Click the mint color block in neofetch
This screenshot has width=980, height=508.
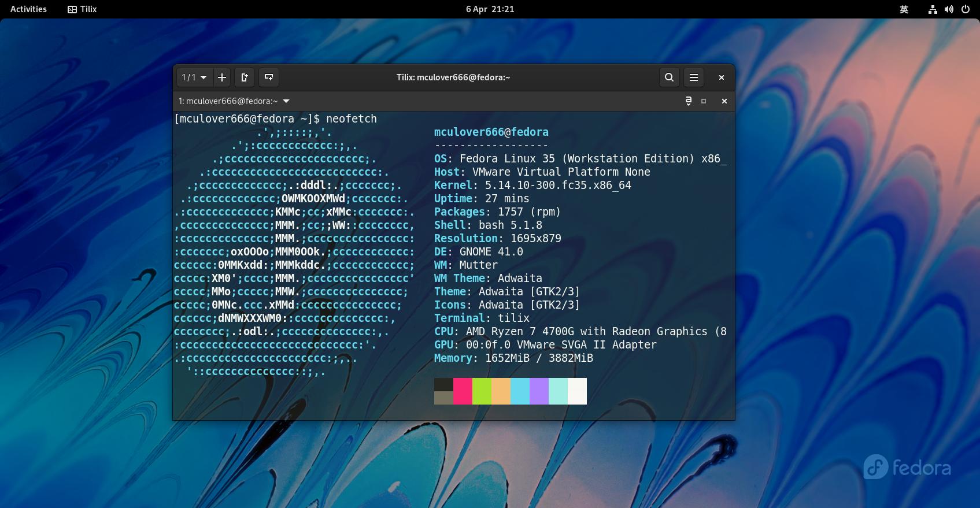click(558, 391)
